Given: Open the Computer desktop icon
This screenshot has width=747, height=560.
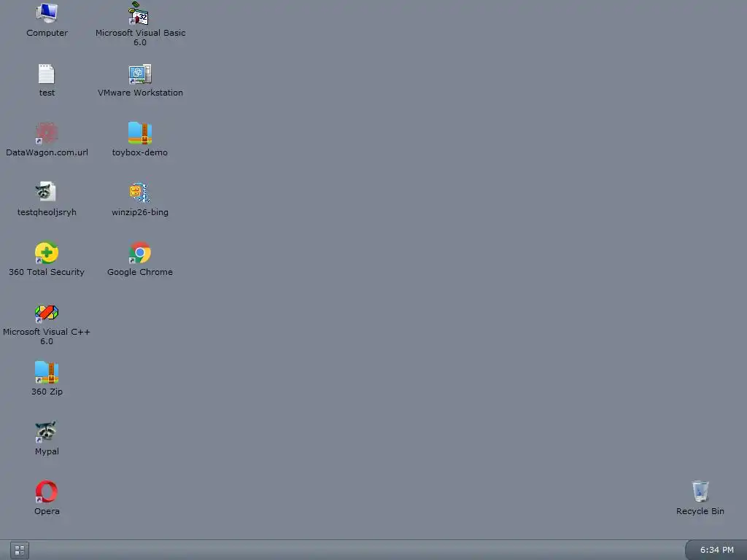Looking at the screenshot, I should pos(47,13).
